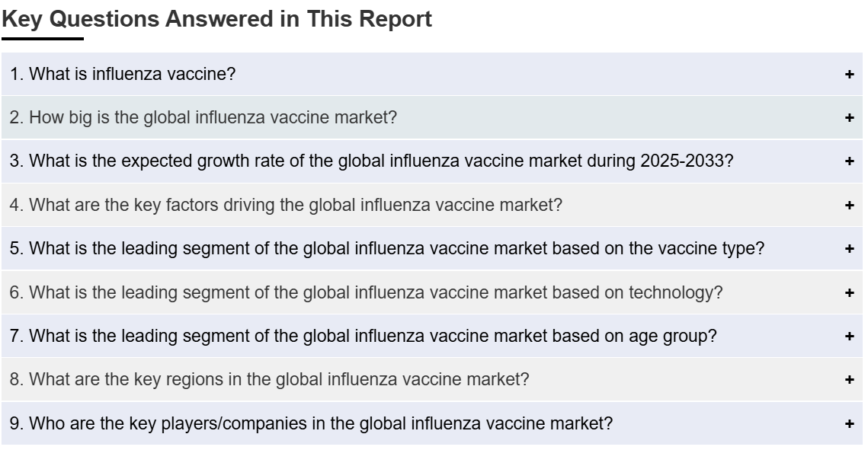Click plus icon for technology segment question
868x450 pixels.
tap(849, 292)
